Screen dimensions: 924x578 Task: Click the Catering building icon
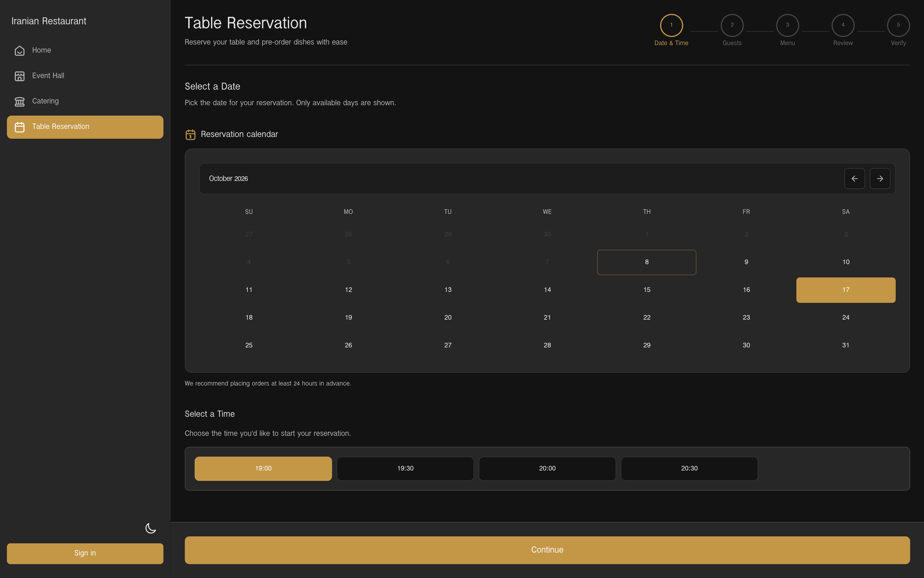[19, 101]
